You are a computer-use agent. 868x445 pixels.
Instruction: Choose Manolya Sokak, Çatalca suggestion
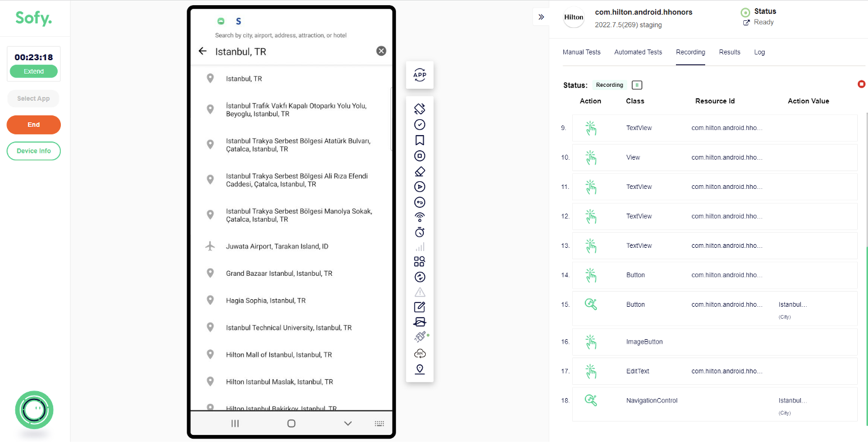(x=291, y=215)
